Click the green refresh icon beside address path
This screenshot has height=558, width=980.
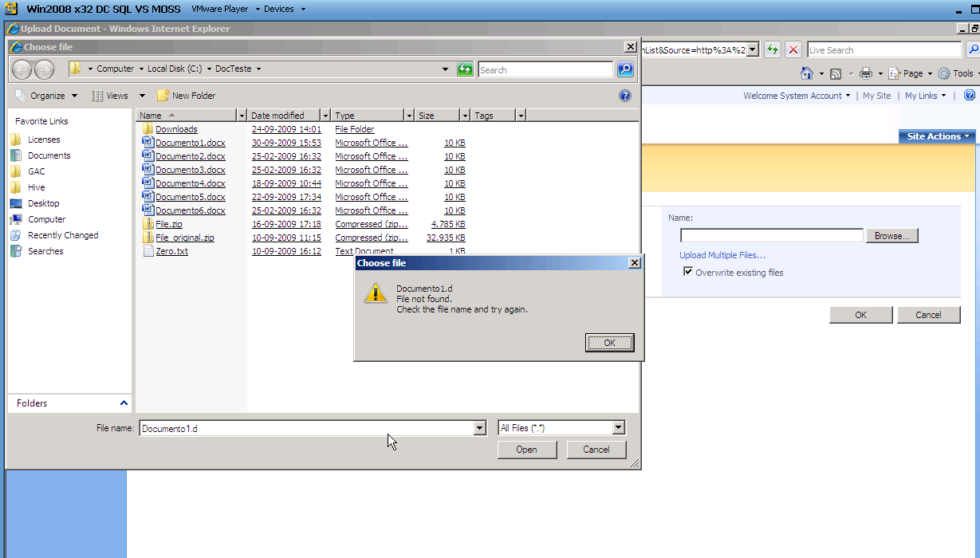(465, 69)
